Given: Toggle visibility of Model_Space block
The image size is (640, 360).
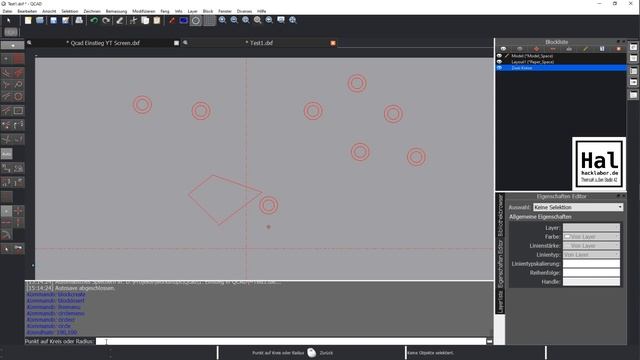Looking at the screenshot, I should tap(499, 56).
